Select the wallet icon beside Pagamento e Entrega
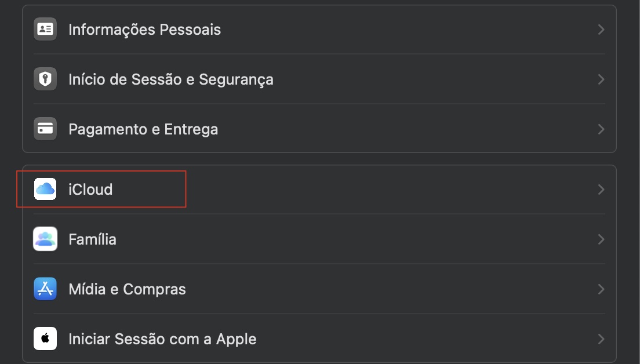 pyautogui.click(x=45, y=129)
